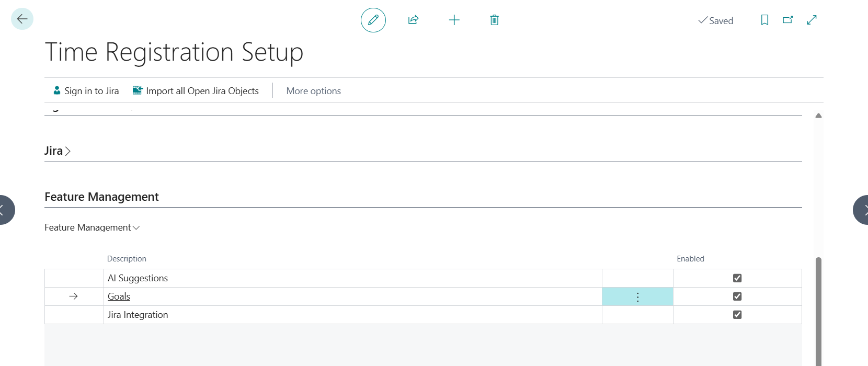Open More options menu

click(313, 91)
